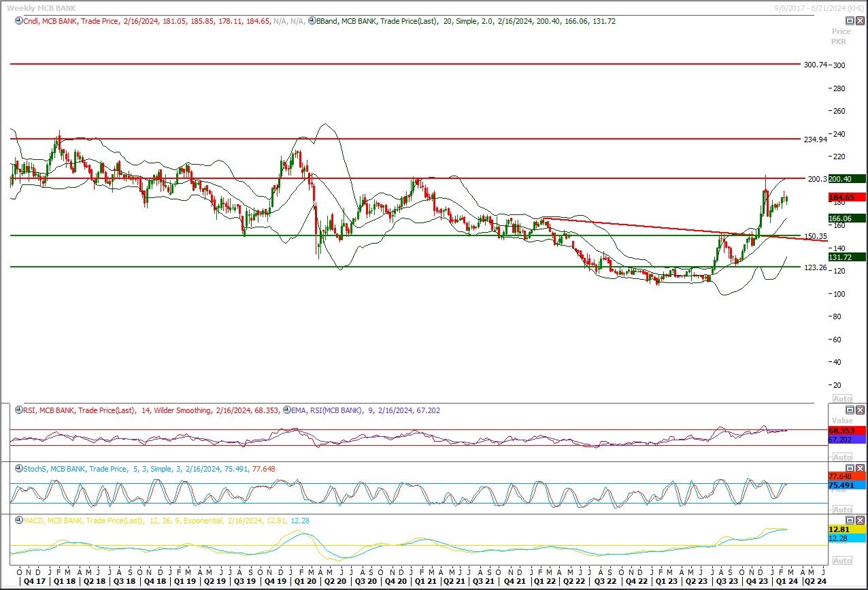Click the StochS legend icon

click(x=18, y=469)
